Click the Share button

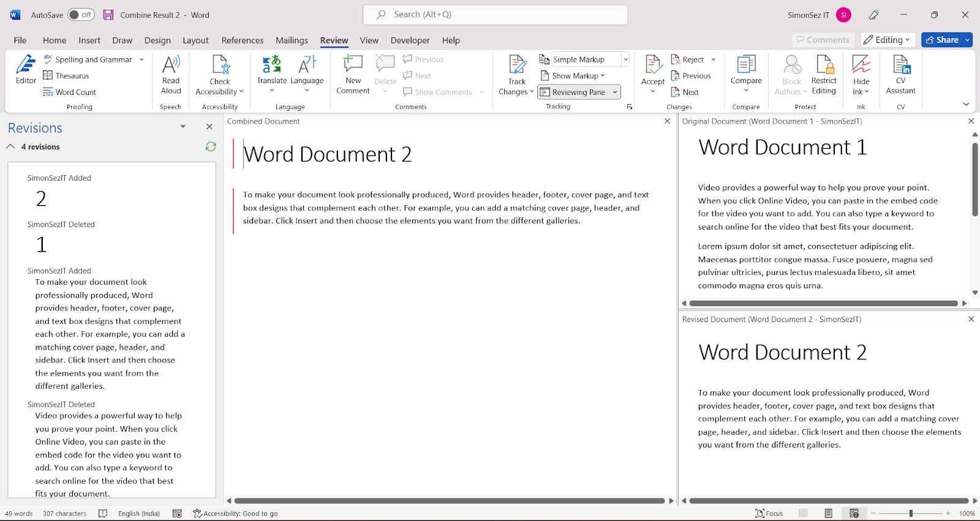coord(942,40)
